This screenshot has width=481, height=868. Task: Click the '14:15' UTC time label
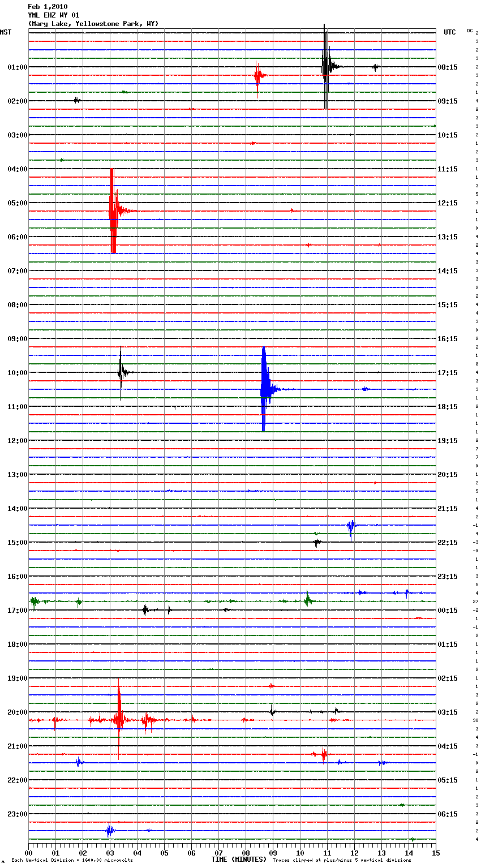pos(448,270)
